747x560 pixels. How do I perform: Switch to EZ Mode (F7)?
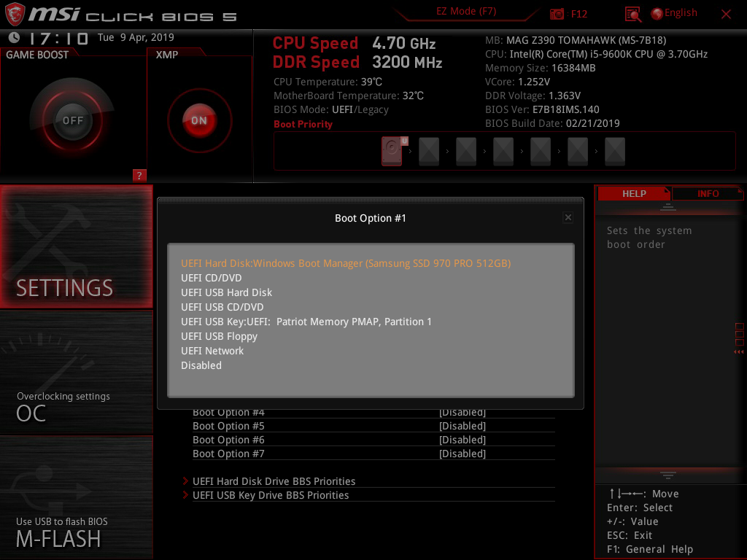pos(466,12)
